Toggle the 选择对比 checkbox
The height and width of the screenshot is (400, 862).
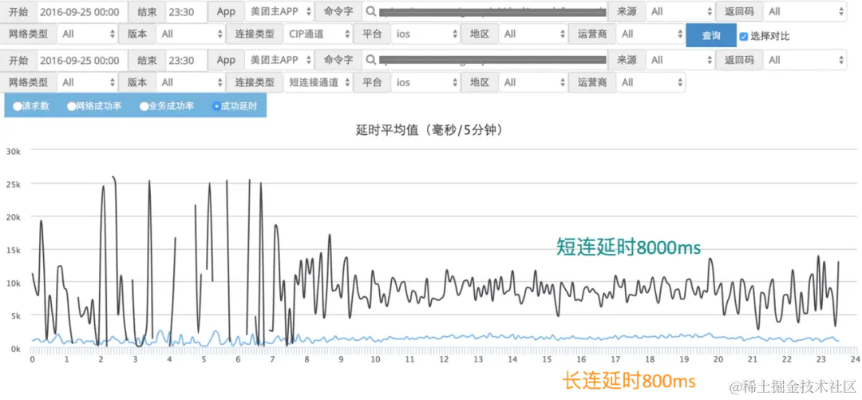[x=743, y=36]
